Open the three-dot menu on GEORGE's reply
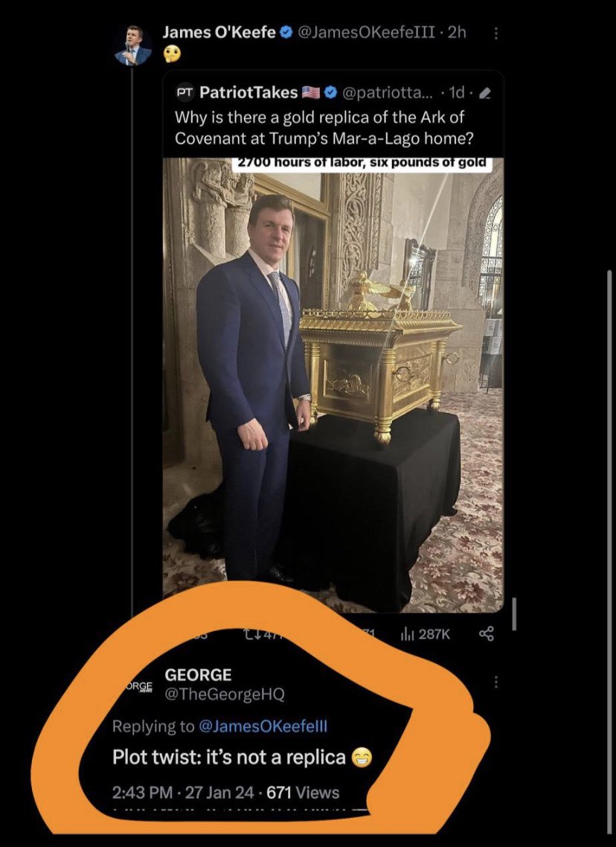This screenshot has width=616, height=847. (x=496, y=683)
